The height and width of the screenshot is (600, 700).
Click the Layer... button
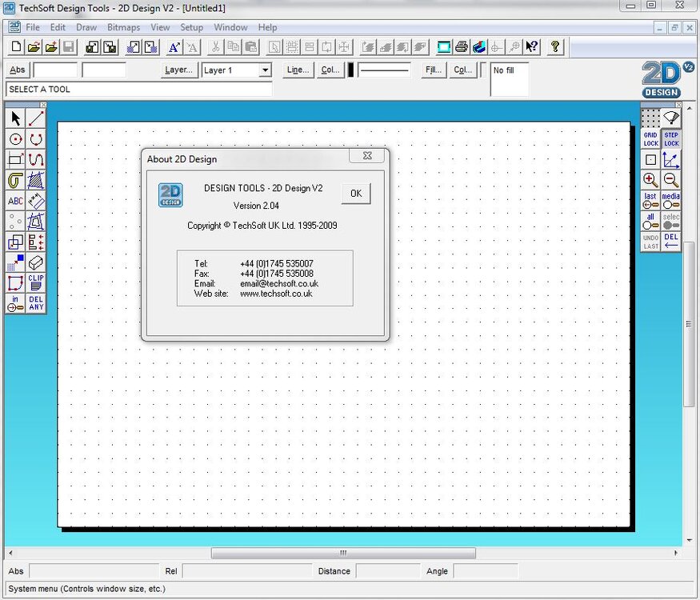pos(178,70)
